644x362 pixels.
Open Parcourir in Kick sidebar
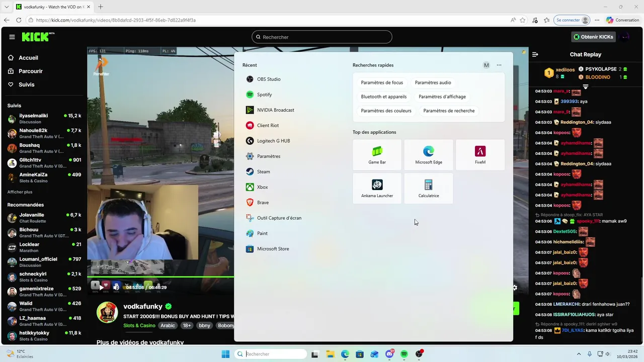25,71
